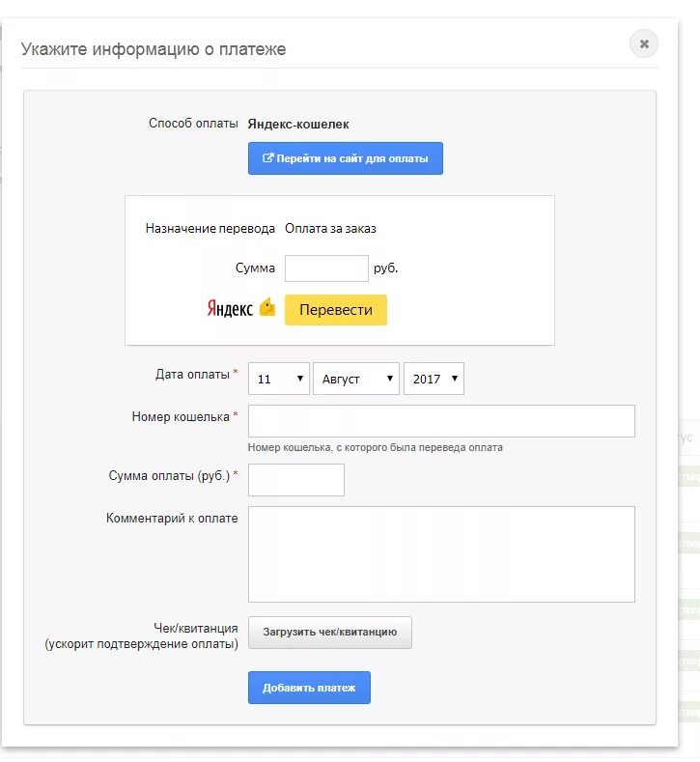The height and width of the screenshot is (762, 700).
Task: Click the dialog title 'Укажите информацию о платеже'
Action: [154, 49]
